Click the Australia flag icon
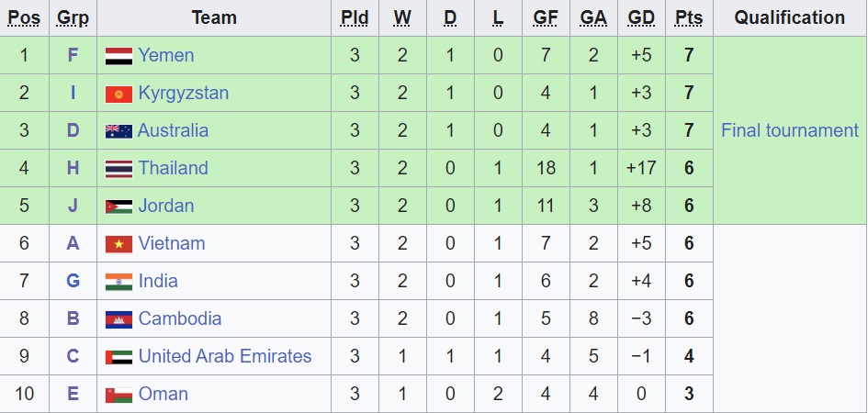 [x=119, y=131]
